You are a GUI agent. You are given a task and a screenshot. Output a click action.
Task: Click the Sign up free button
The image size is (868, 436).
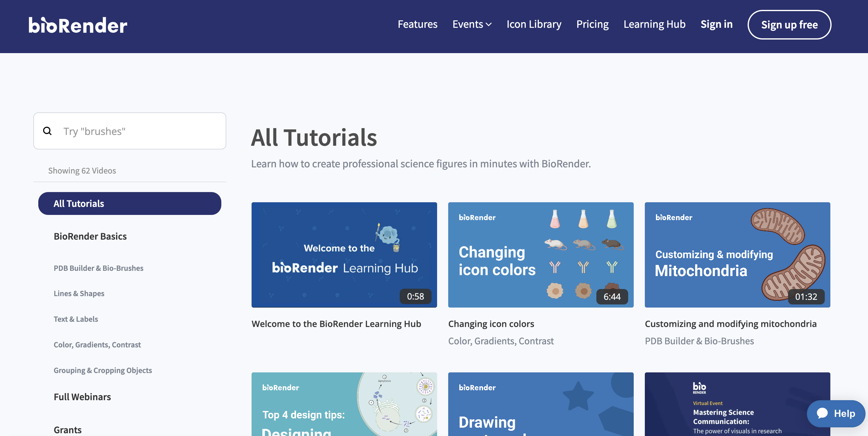789,25
